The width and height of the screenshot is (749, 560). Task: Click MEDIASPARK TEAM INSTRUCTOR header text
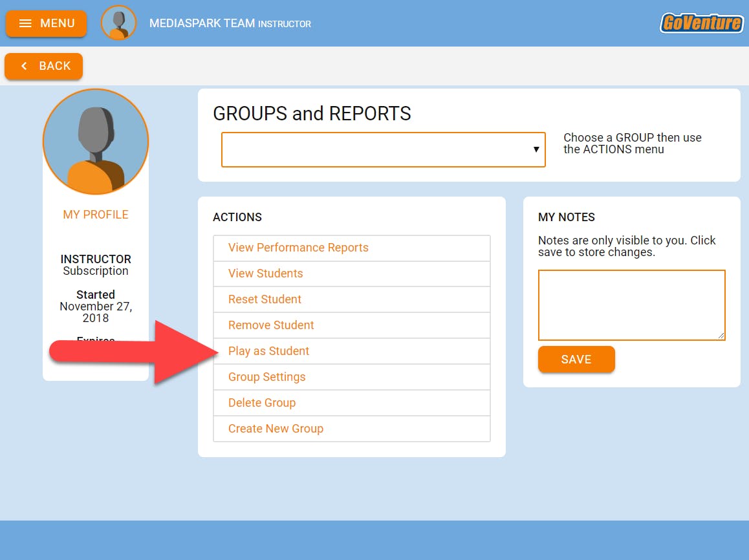[x=230, y=23]
